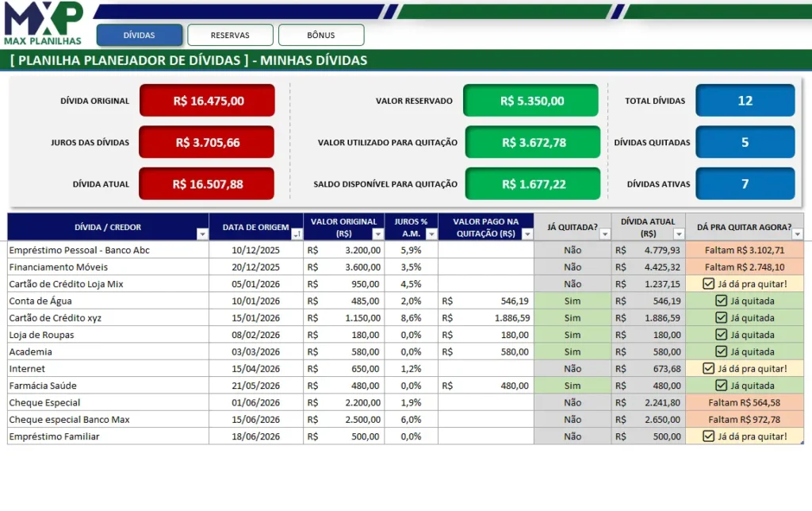The width and height of the screenshot is (812, 511).
Task: Go to the BÔNUS tab
Action: click(x=321, y=35)
